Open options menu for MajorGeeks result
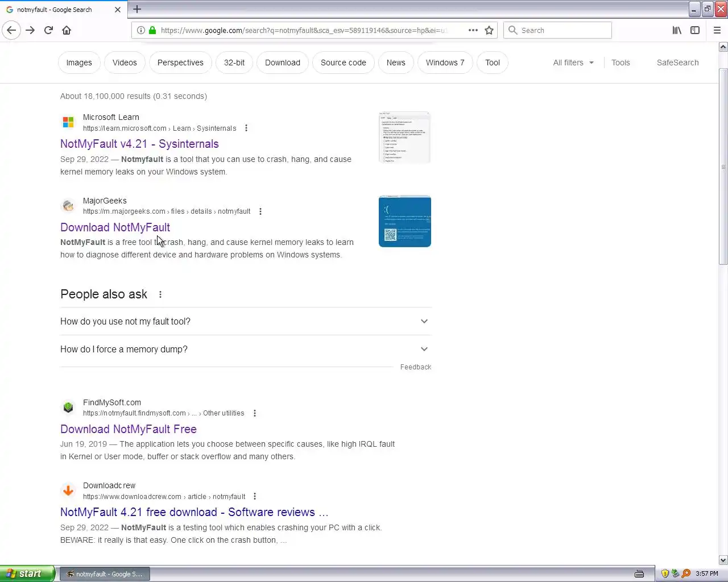 (260, 211)
